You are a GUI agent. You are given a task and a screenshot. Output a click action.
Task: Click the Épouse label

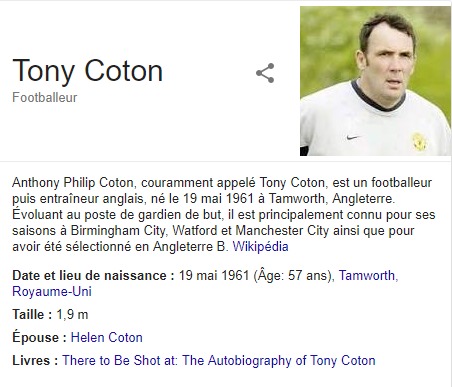(40, 337)
